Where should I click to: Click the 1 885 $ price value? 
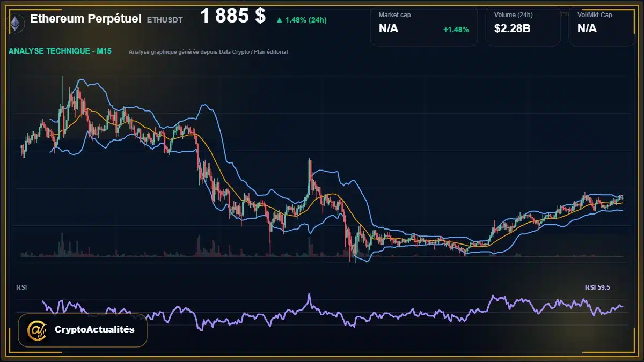(233, 17)
